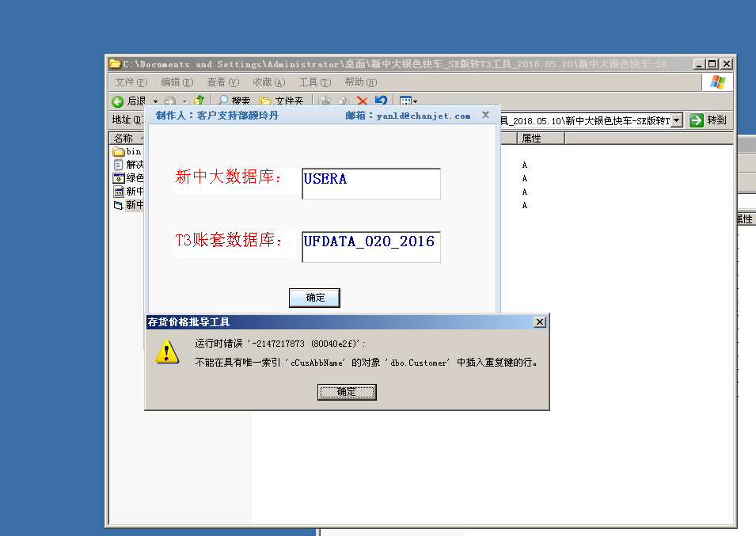Minimize the Explorer window
The height and width of the screenshot is (536, 756).
700,63
